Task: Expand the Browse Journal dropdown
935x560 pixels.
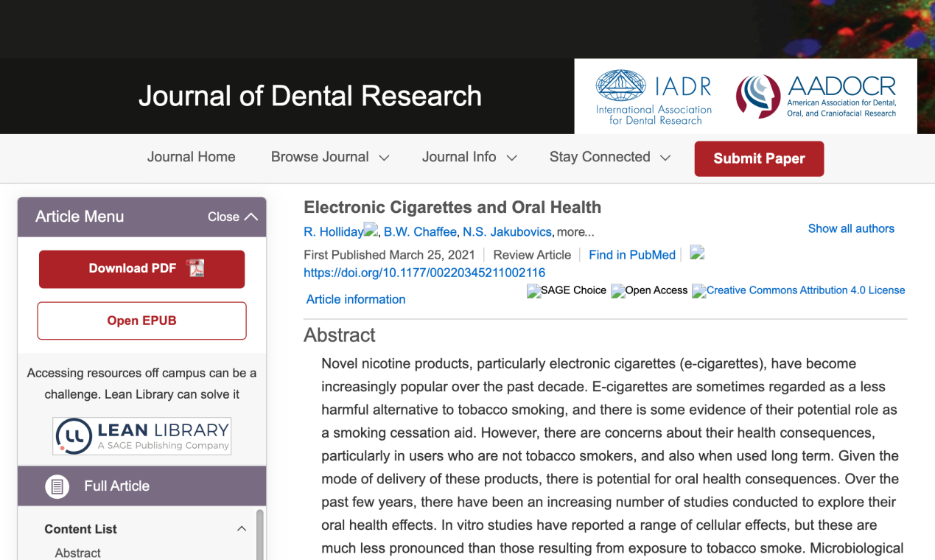Action: click(x=329, y=157)
